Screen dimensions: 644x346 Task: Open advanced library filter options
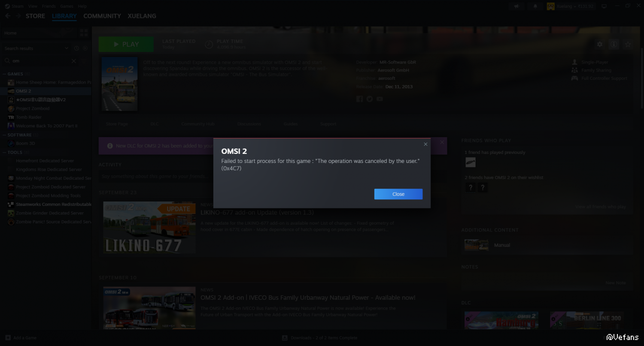85,61
